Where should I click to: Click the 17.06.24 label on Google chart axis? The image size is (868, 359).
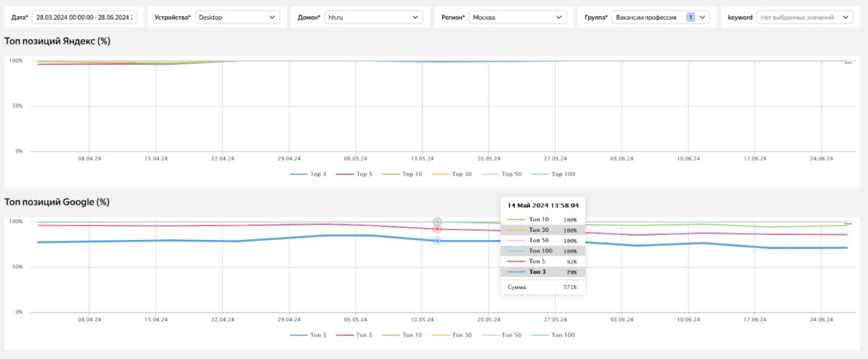coord(754,320)
